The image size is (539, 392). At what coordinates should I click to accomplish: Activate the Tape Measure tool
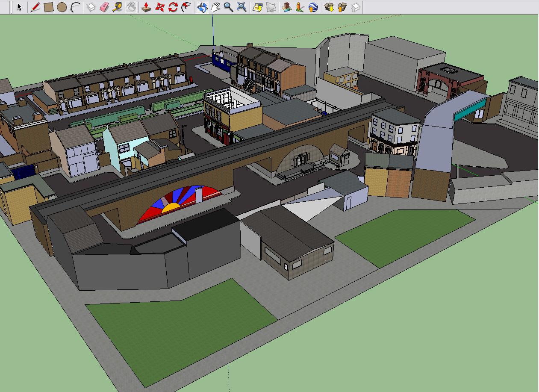pyautogui.click(x=118, y=7)
